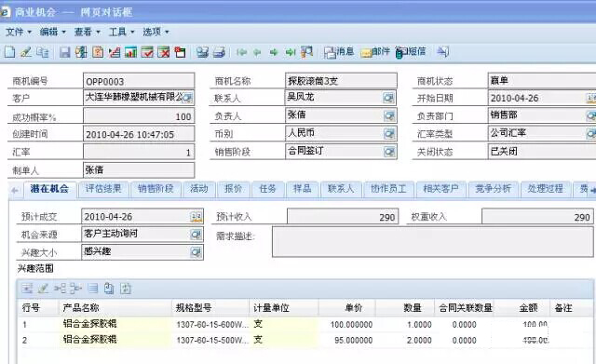Screen dimensions: 596x364
Task: Go to the last record arrow
Action: pos(290,52)
